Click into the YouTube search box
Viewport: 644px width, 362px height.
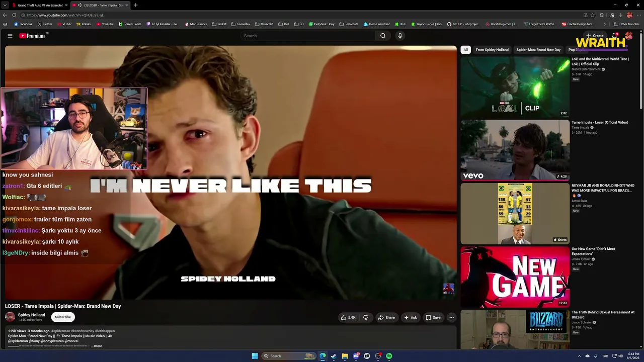coord(308,36)
